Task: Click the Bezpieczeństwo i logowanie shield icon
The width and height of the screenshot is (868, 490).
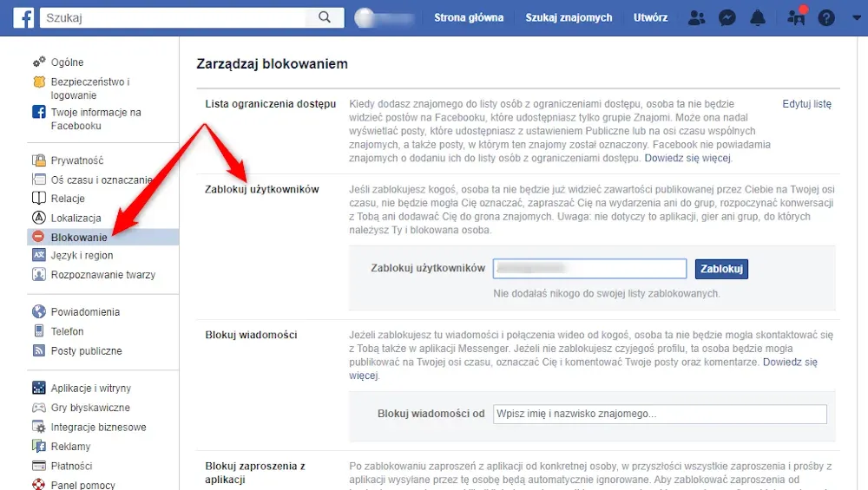Action: [x=39, y=82]
